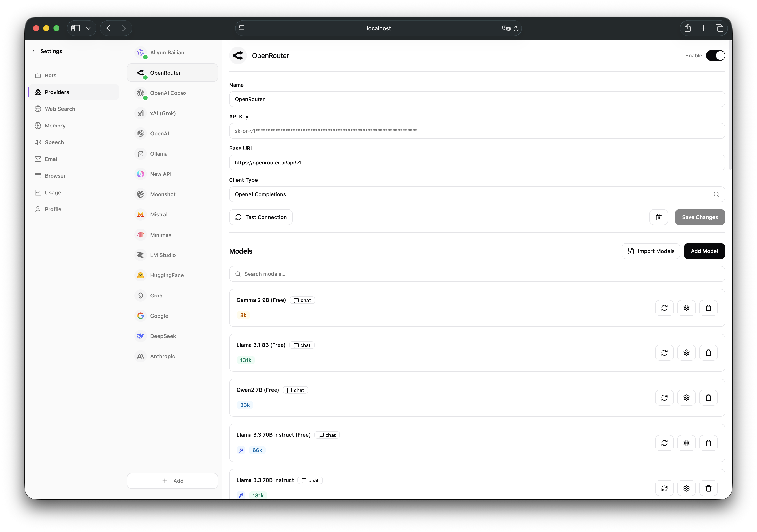Image resolution: width=757 pixels, height=532 pixels.
Task: Click the trash icon for Gemma 2 9B model
Action: tap(708, 308)
